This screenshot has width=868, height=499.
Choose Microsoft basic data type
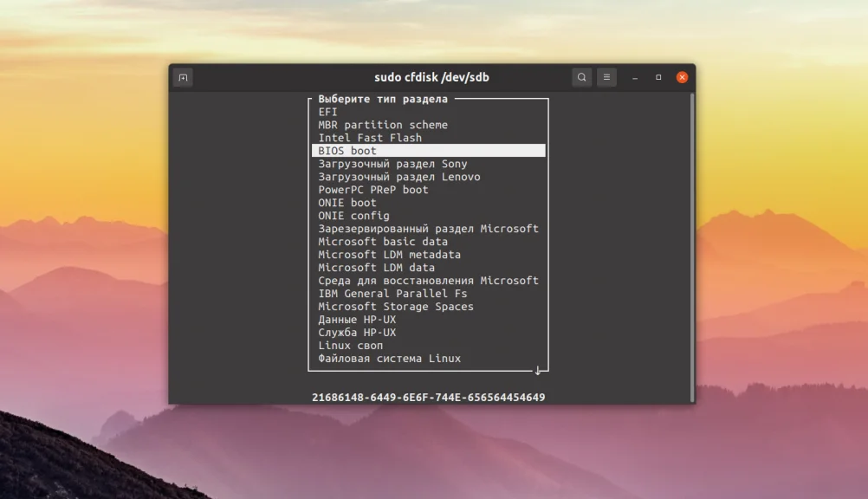pos(381,241)
